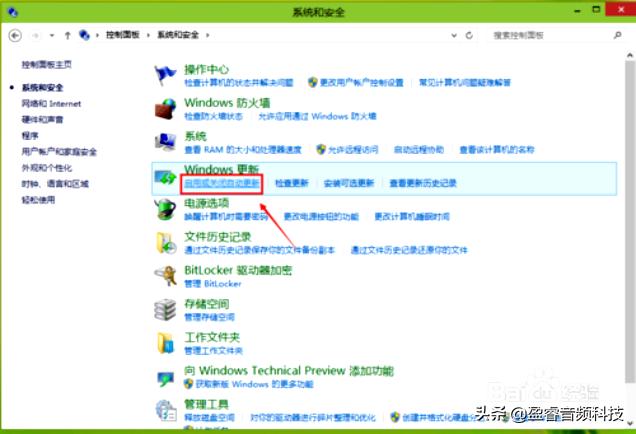Click 查看更新历史记录
Screen dimensions: 636x434
pyautogui.click(x=423, y=183)
